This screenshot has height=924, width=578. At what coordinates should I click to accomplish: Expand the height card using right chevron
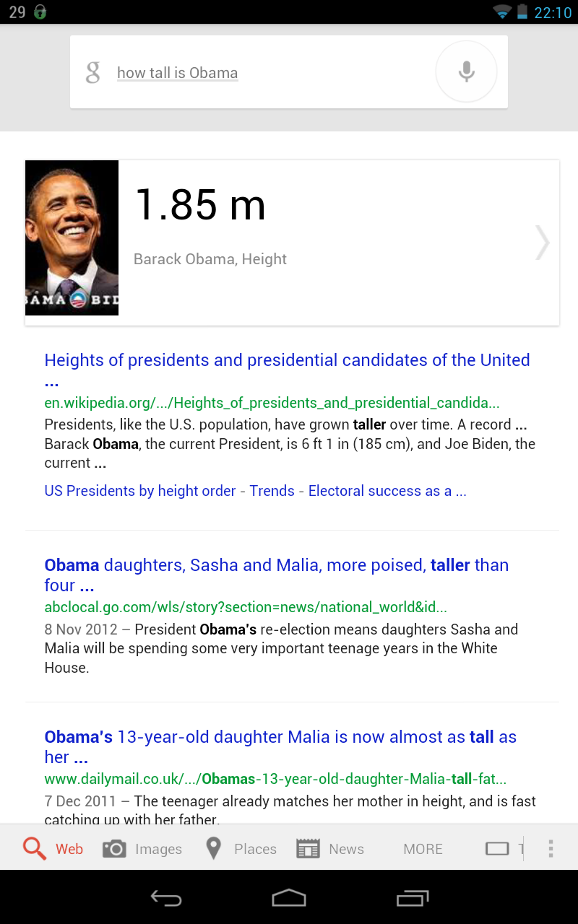(542, 242)
